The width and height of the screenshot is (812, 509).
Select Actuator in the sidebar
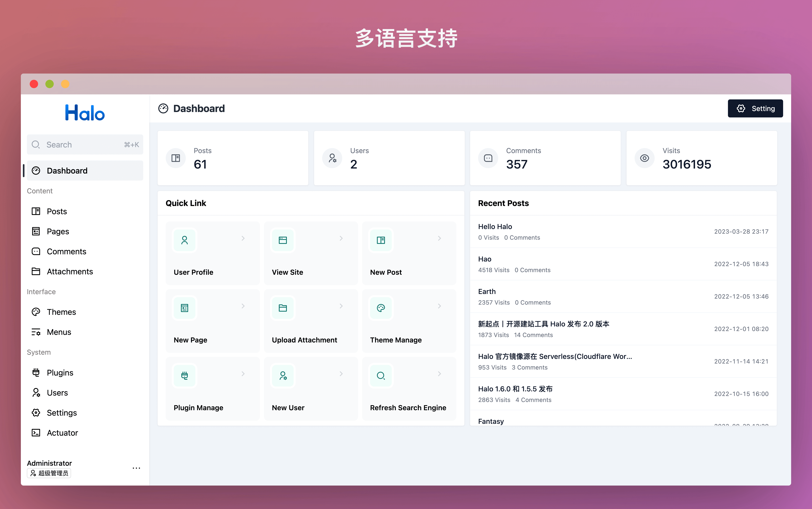pos(62,433)
